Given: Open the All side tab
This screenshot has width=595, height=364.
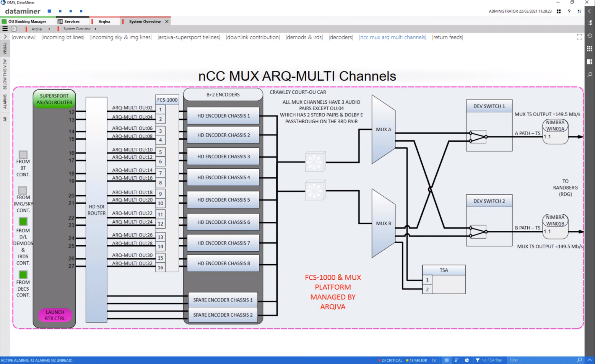Looking at the screenshot, I should click(5, 119).
